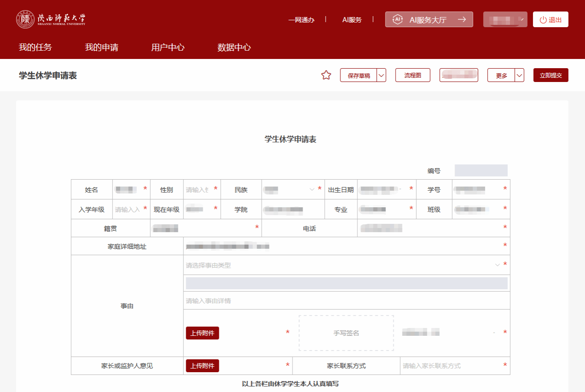Viewport: 585px width, 392px height.
Task: Click the AI robot icon in the header
Action: [397, 19]
